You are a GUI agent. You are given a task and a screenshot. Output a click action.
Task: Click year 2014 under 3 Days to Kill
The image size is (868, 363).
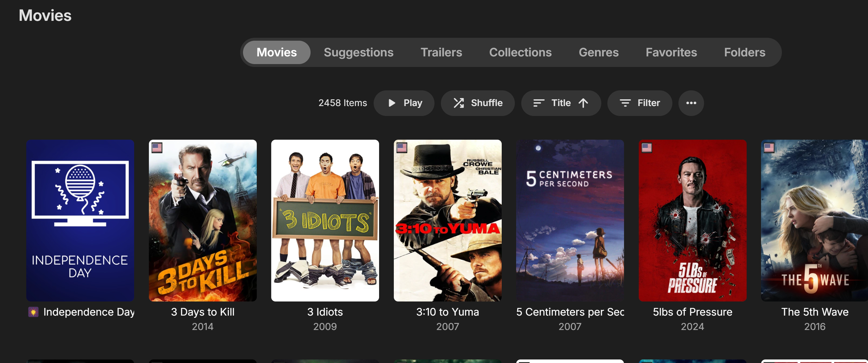click(x=203, y=326)
